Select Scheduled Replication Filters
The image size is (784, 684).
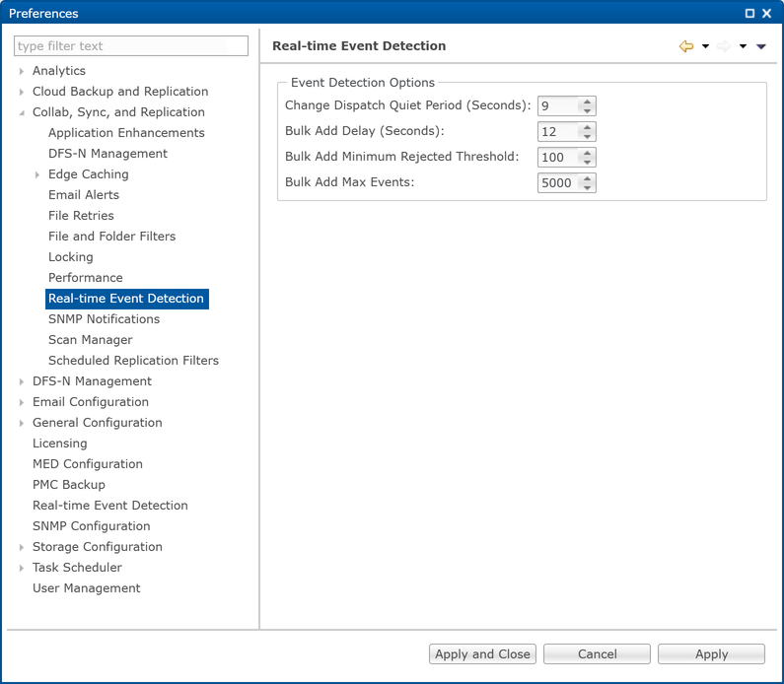click(x=133, y=361)
